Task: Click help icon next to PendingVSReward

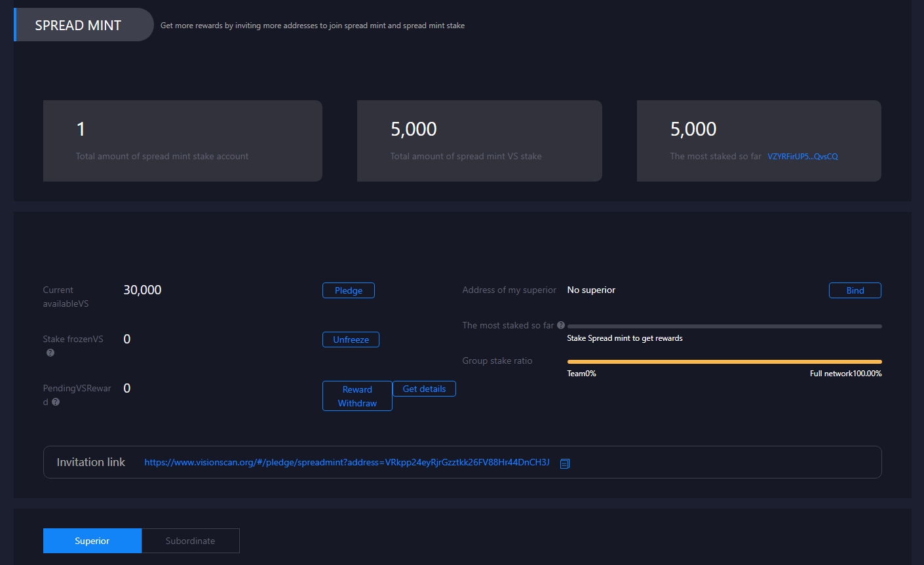Action: 56,402
